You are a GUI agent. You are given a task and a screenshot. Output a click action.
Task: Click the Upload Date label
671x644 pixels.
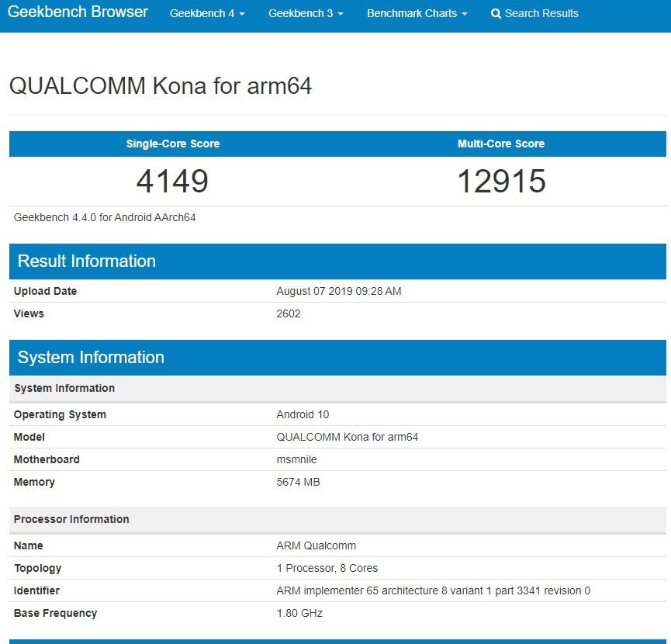(x=45, y=291)
